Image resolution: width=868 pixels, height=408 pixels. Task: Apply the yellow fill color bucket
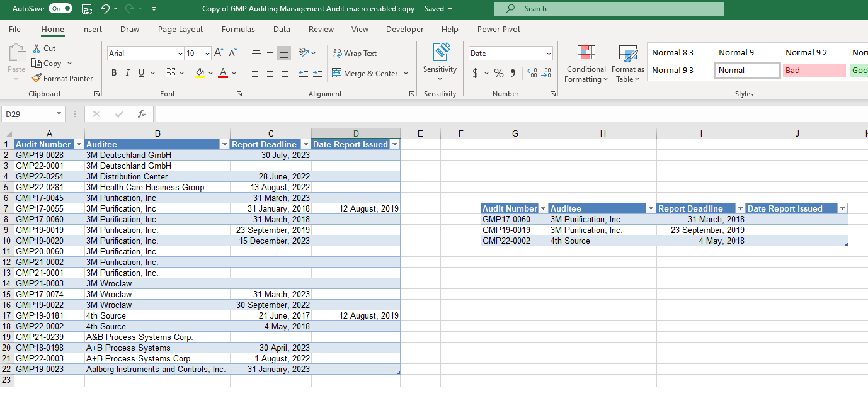[200, 73]
